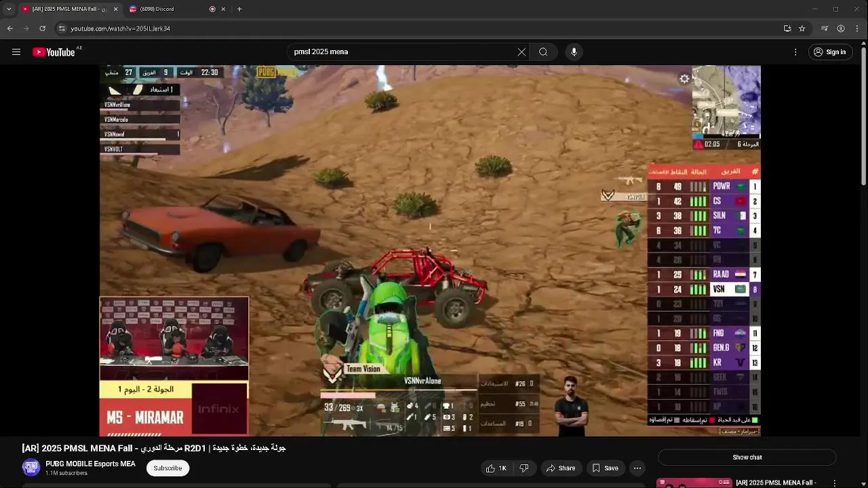Image resolution: width=868 pixels, height=488 pixels.
Task: Close the Discord tab
Action: (223, 9)
